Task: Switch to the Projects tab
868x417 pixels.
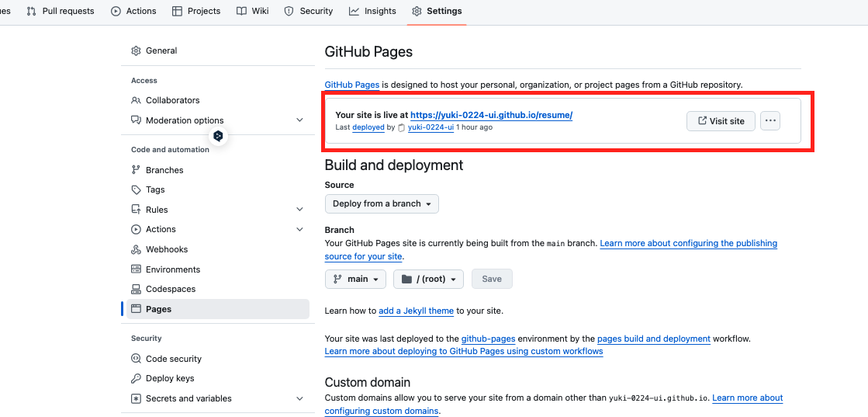Action: coord(196,11)
